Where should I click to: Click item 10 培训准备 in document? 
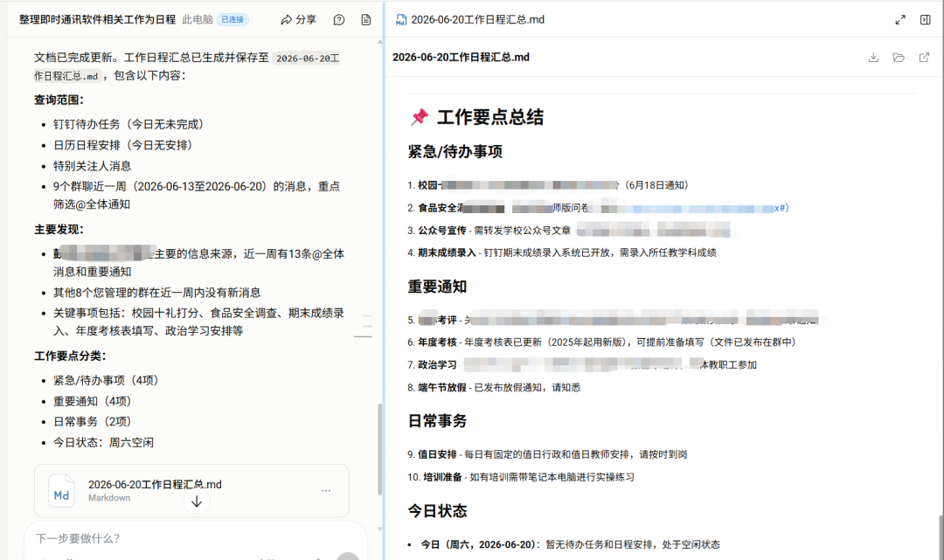(521, 477)
